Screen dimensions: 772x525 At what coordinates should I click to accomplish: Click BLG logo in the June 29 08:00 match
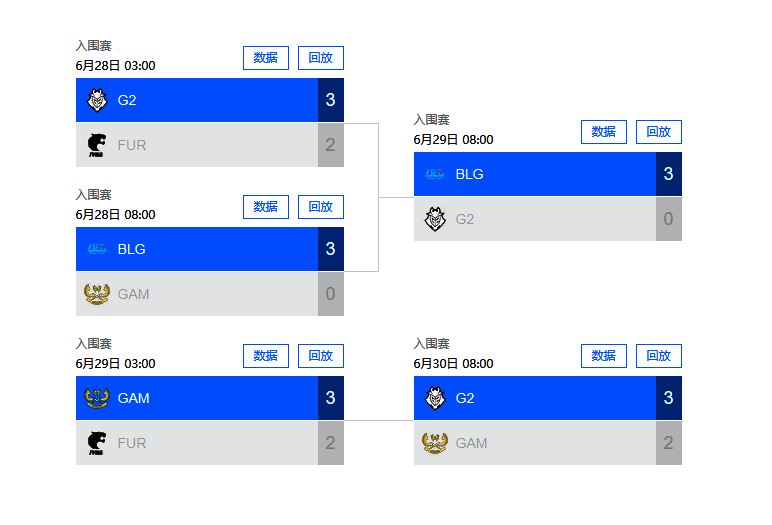tap(435, 174)
